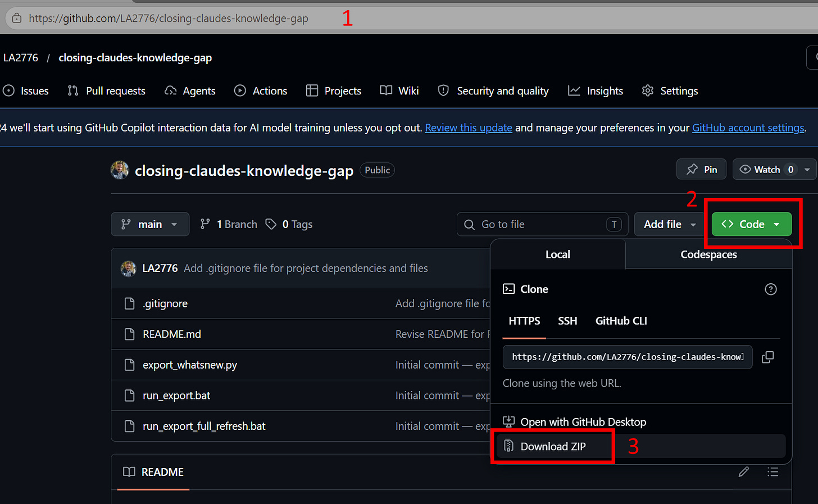Open closing-claudes-knowledge-gap breadcrumb link

pos(135,58)
